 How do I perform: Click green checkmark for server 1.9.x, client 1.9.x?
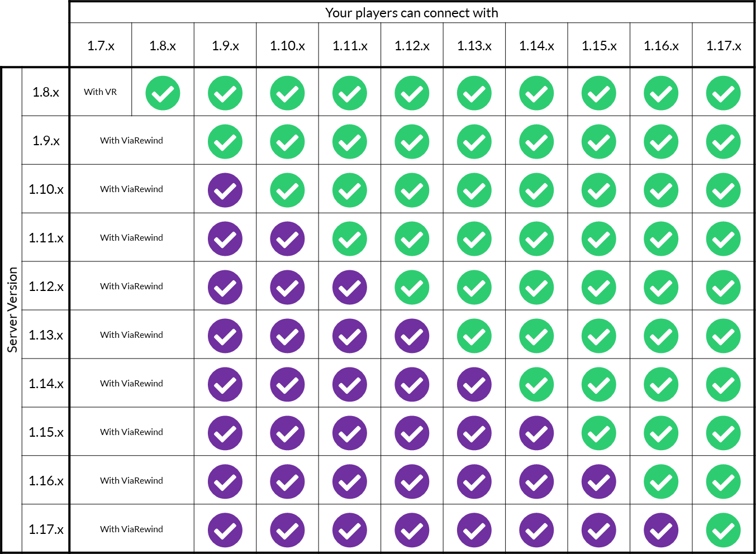click(225, 142)
